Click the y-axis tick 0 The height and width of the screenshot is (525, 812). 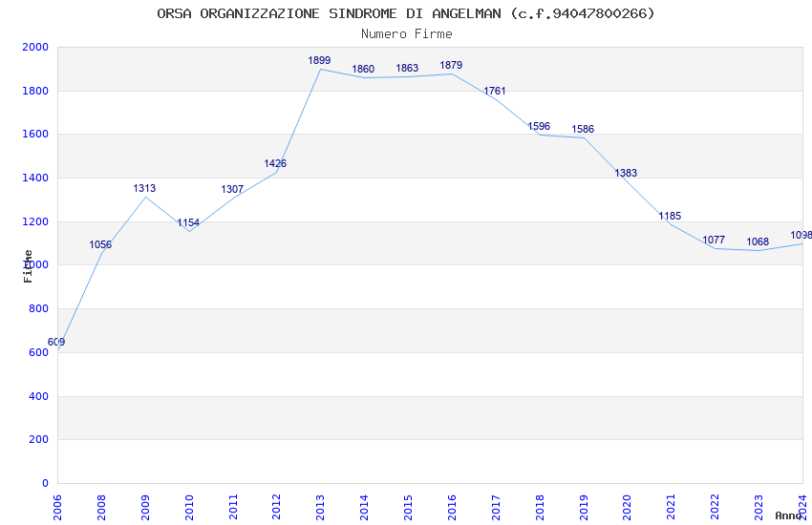tap(45, 483)
